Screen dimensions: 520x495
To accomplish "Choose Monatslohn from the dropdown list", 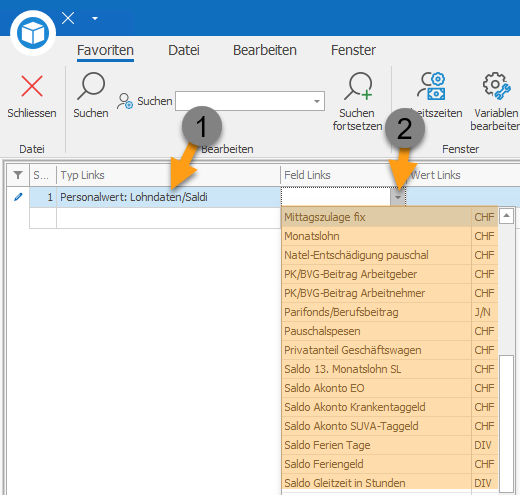I will [x=389, y=236].
